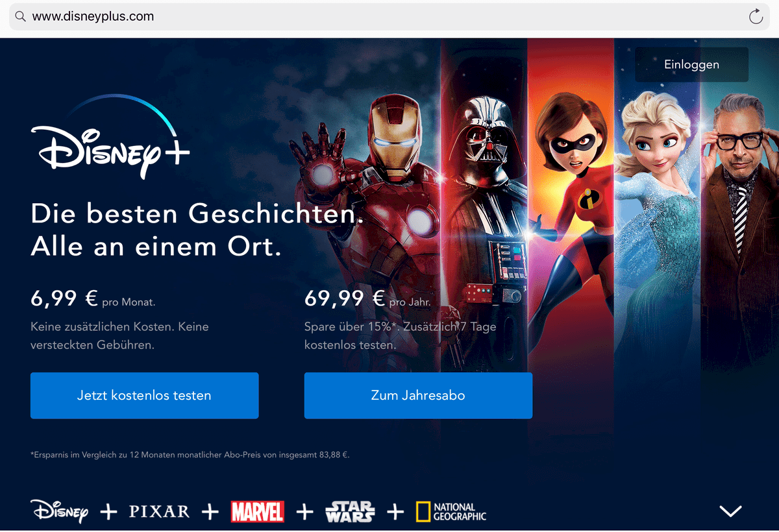The height and width of the screenshot is (532, 779).
Task: Select the Marvel brand logo
Action: (x=257, y=511)
